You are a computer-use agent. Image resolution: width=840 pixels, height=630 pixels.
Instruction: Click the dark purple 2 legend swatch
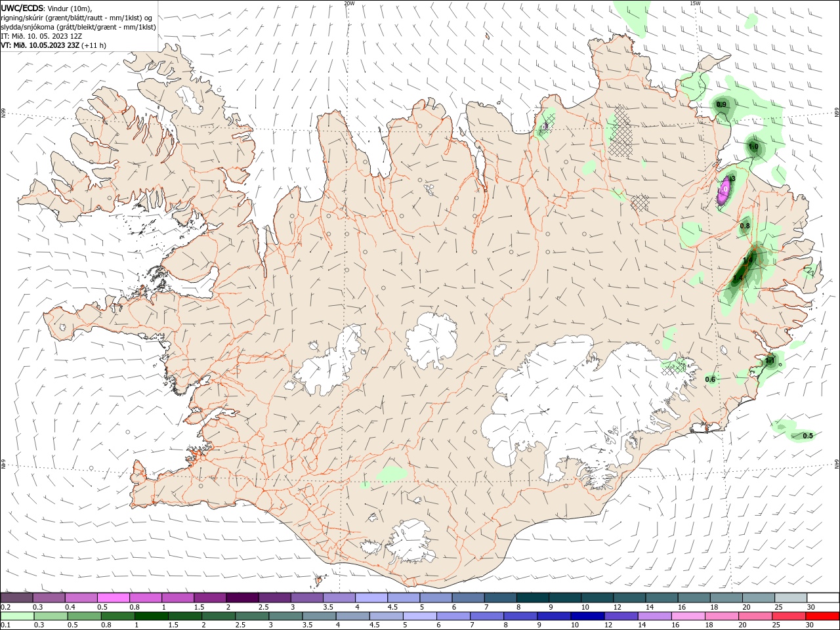point(242,598)
